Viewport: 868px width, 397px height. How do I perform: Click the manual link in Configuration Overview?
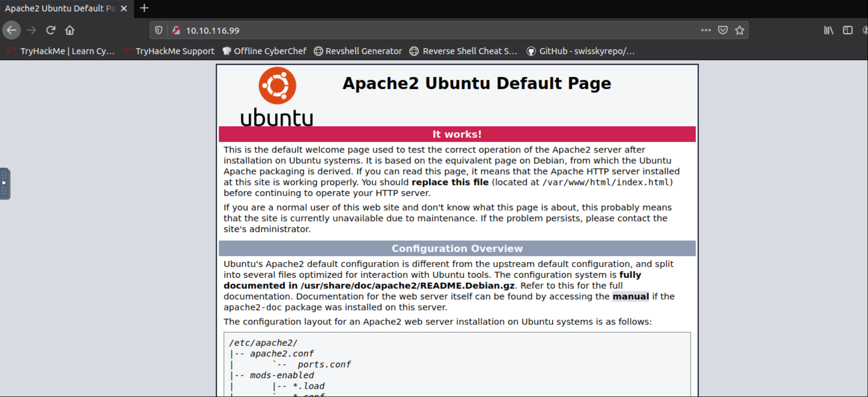coord(631,297)
